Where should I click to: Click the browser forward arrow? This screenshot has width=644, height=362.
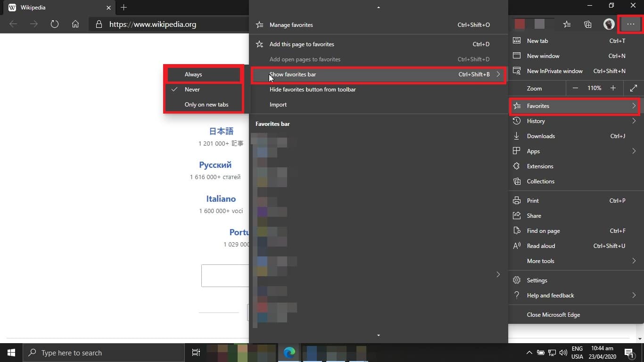tap(34, 24)
